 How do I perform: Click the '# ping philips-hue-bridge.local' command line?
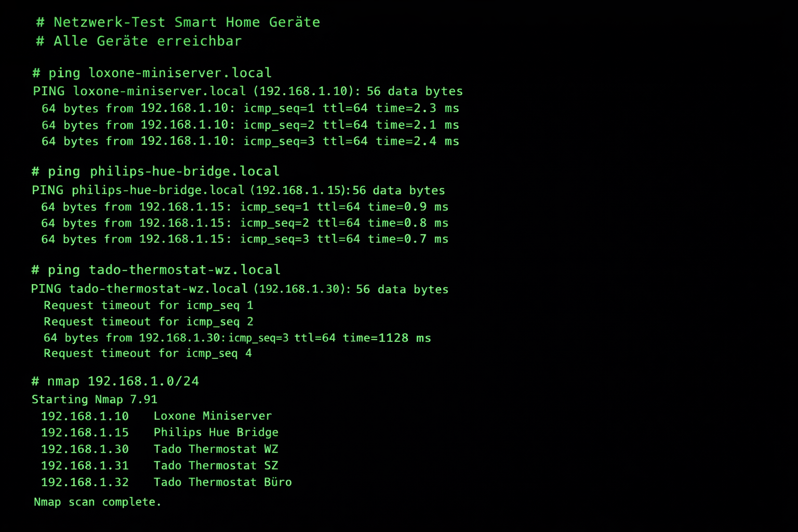click(155, 171)
